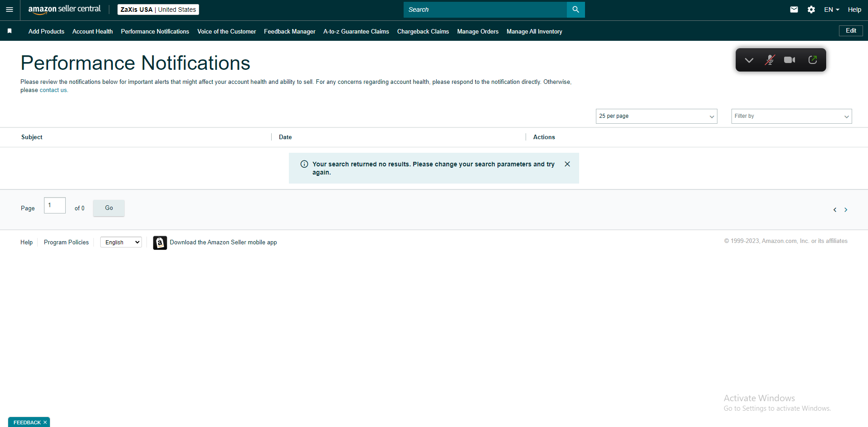Click the search magnifier button
This screenshot has height=427, width=868.
[575, 10]
